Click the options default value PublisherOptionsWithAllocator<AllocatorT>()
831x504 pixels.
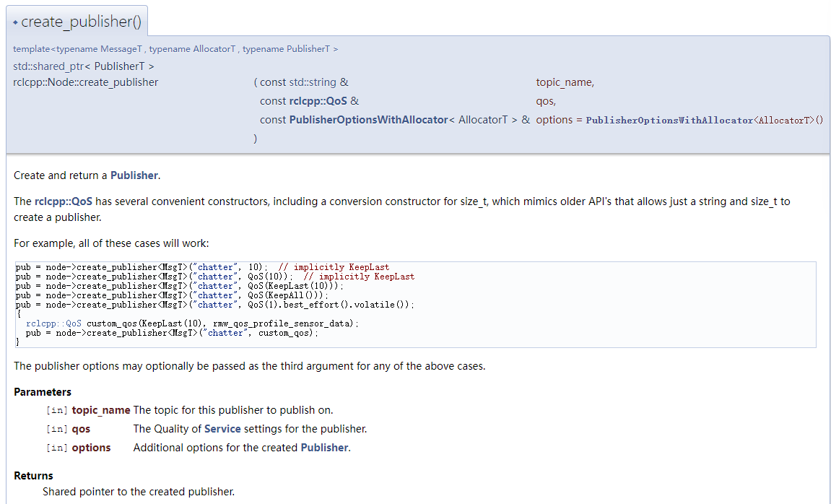(x=704, y=121)
